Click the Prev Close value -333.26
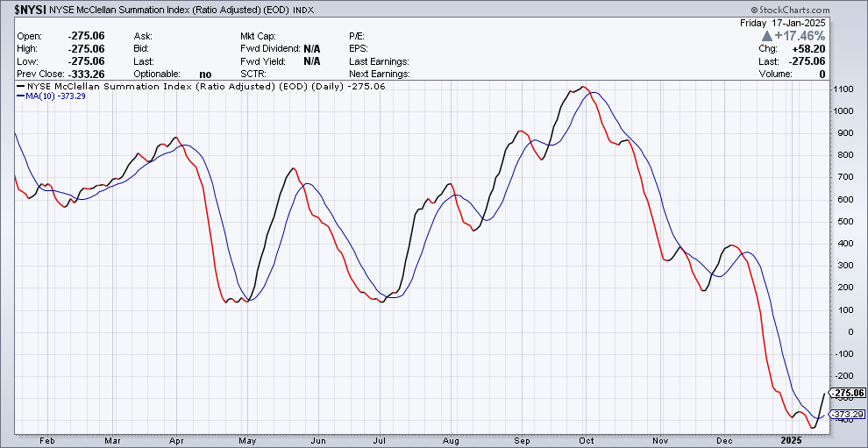 pyautogui.click(x=86, y=75)
